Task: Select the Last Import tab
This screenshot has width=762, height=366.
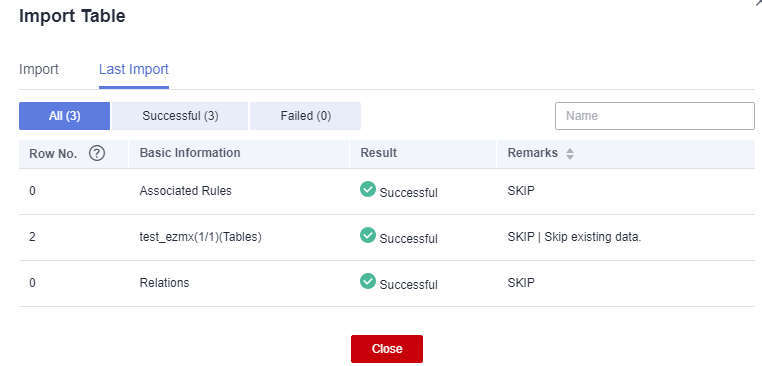Action: coord(134,69)
